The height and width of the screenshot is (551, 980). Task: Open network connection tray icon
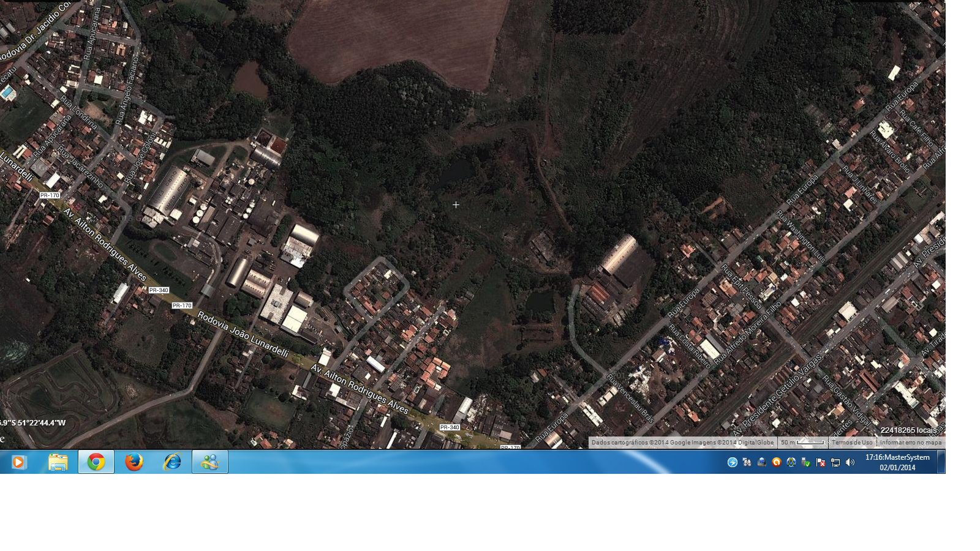pos(835,462)
